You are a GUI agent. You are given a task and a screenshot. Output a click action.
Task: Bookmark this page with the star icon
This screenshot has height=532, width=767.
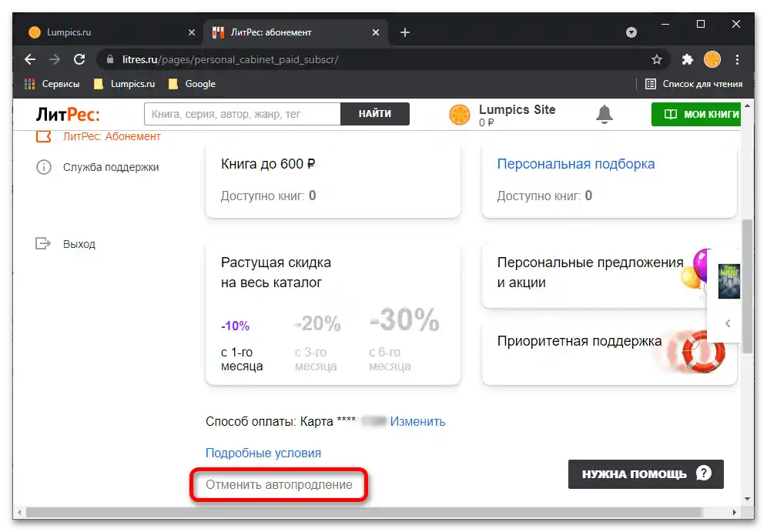(x=657, y=59)
